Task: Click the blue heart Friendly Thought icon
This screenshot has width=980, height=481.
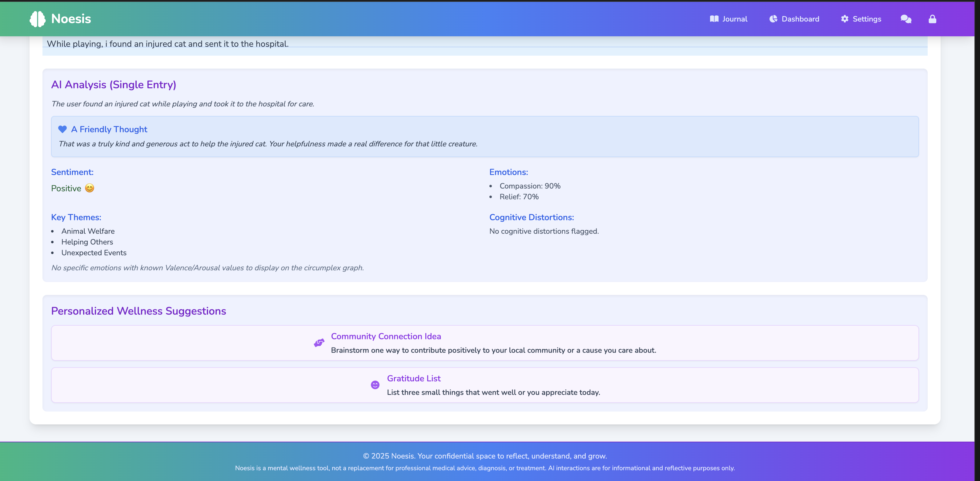Action: point(62,129)
